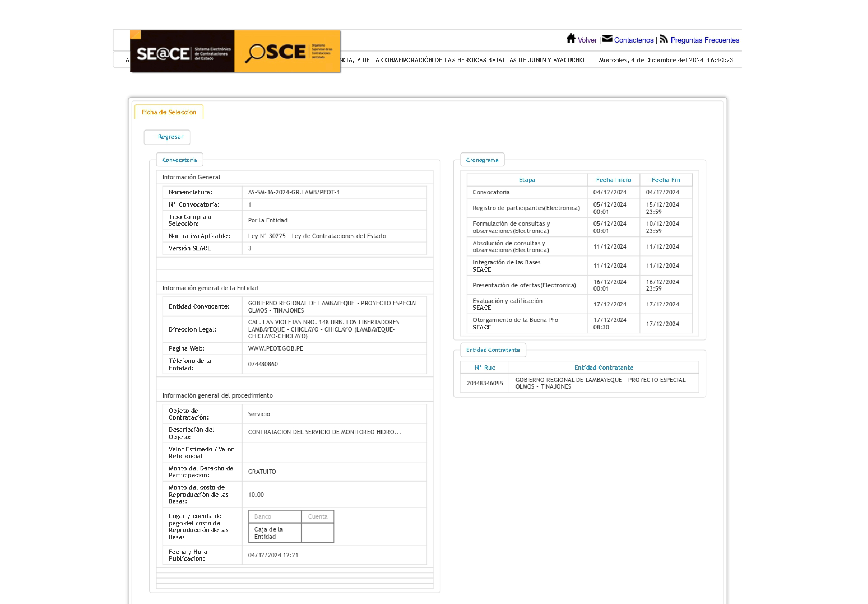This screenshot has height=604, width=868.
Task: Click the SE@CE logo
Action: (182, 51)
